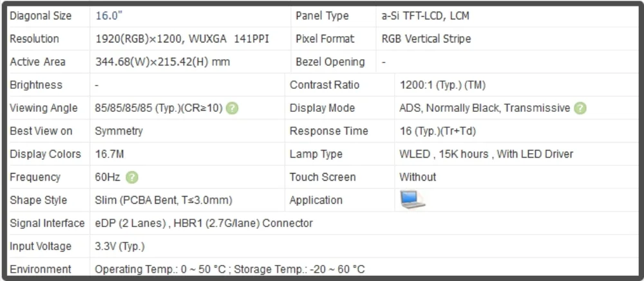Click the Operating Temp environment value
This screenshot has width=644, height=281.
(x=230, y=269)
